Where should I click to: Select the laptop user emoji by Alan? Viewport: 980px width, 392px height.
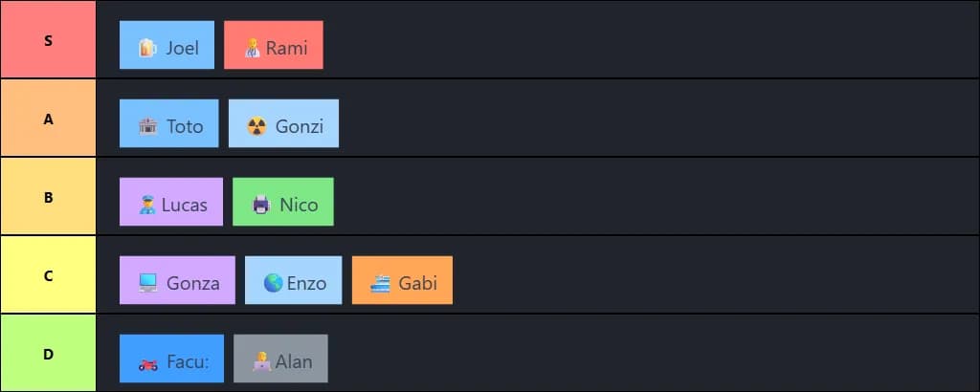[261, 361]
